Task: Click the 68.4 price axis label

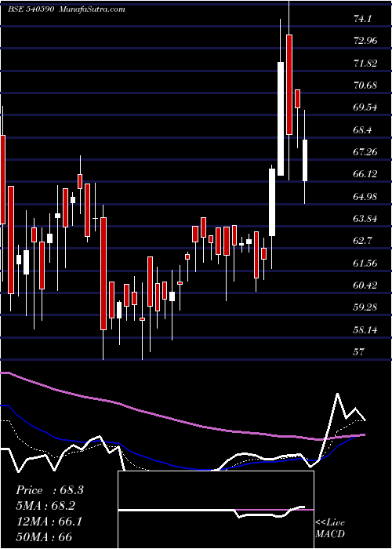Action: 362,130
